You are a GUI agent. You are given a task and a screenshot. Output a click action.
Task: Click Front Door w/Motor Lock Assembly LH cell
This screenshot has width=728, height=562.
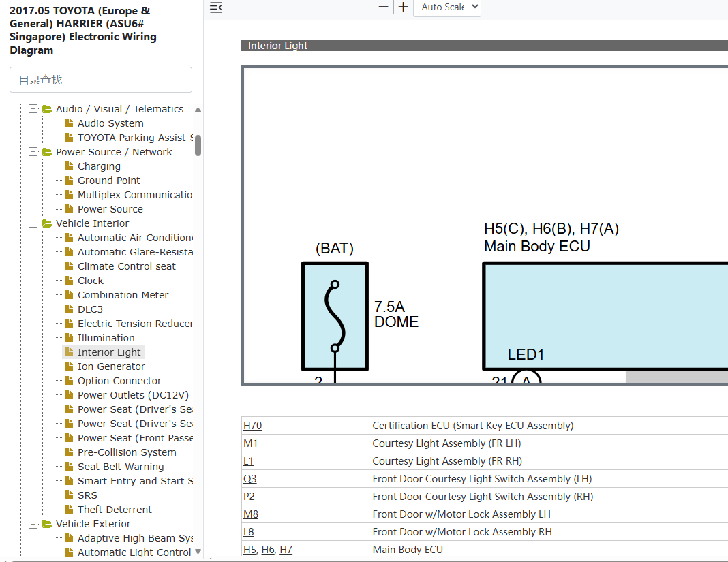pos(549,514)
